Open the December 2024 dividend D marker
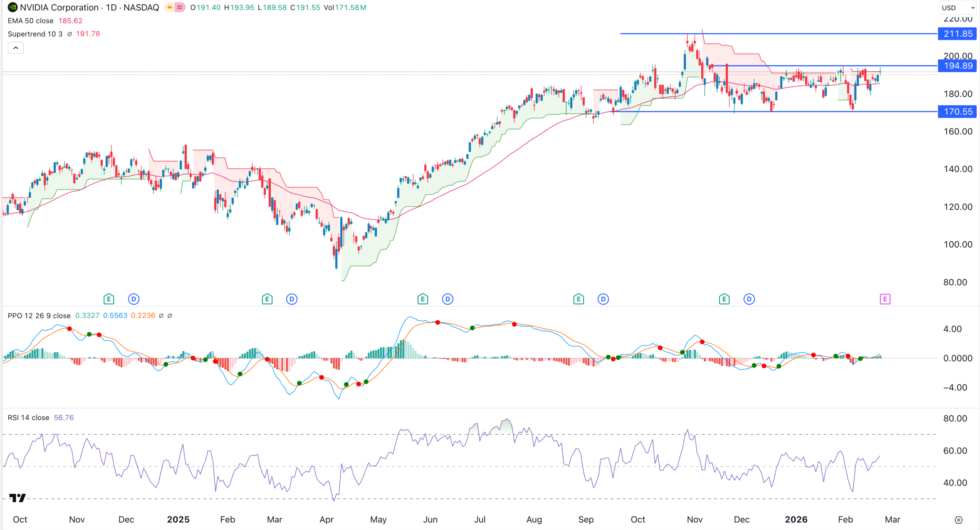 coord(134,299)
